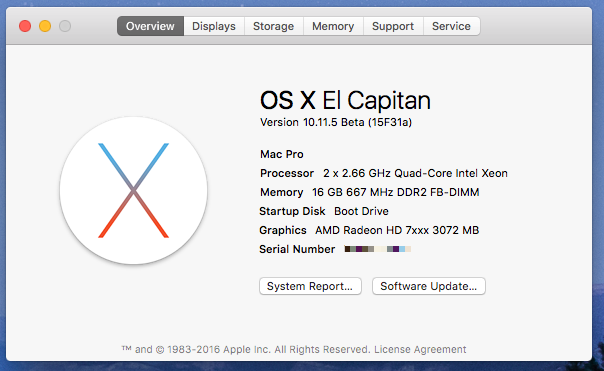604x371 pixels.
Task: Click the OS X El Capitan logo
Action: pyautogui.click(x=133, y=190)
